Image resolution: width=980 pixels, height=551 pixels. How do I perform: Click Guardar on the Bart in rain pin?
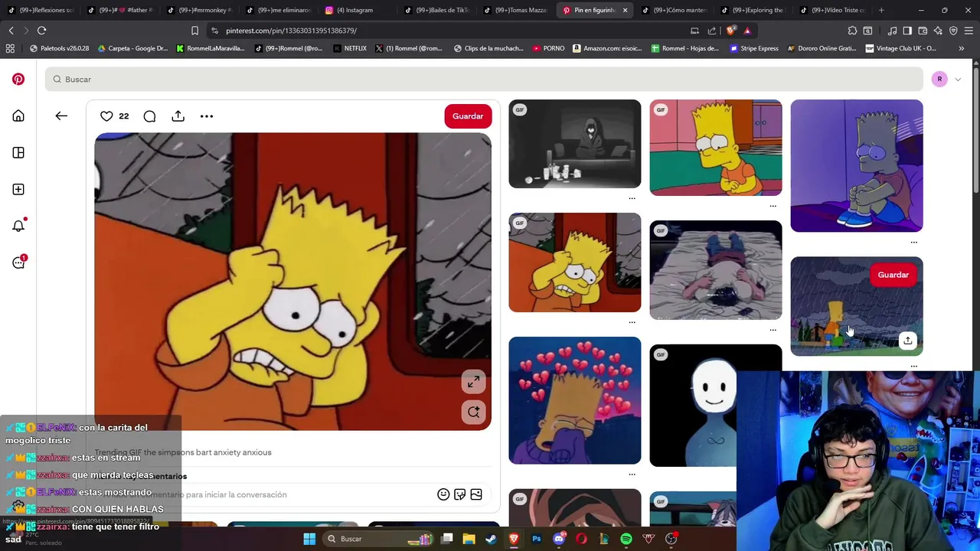coord(893,275)
